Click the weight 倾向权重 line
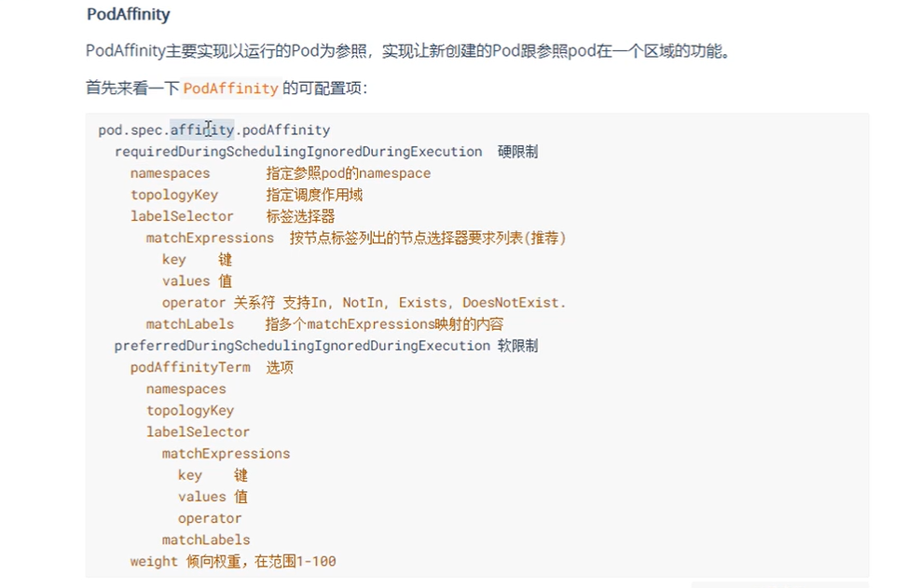This screenshot has height=588, width=921. (x=154, y=561)
